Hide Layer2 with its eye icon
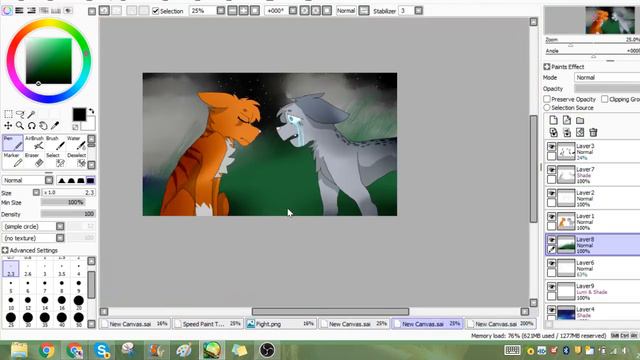Viewport: 640px width, 360px height. [551, 193]
